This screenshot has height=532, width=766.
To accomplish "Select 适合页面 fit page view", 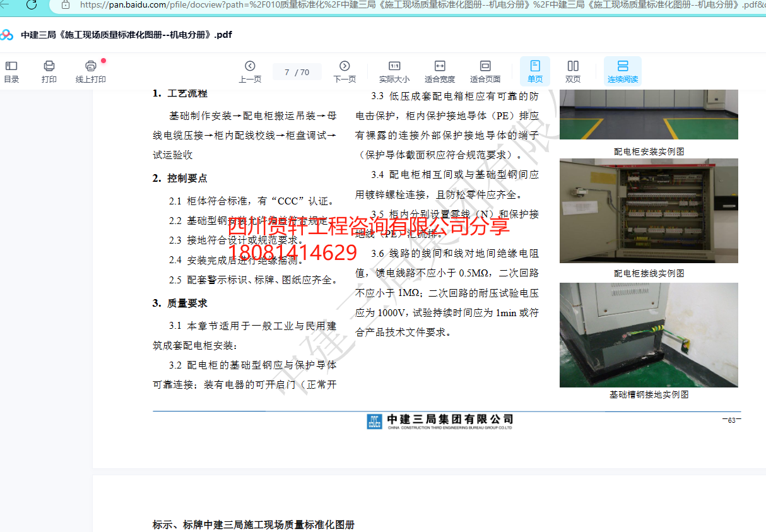I will 485,71.
